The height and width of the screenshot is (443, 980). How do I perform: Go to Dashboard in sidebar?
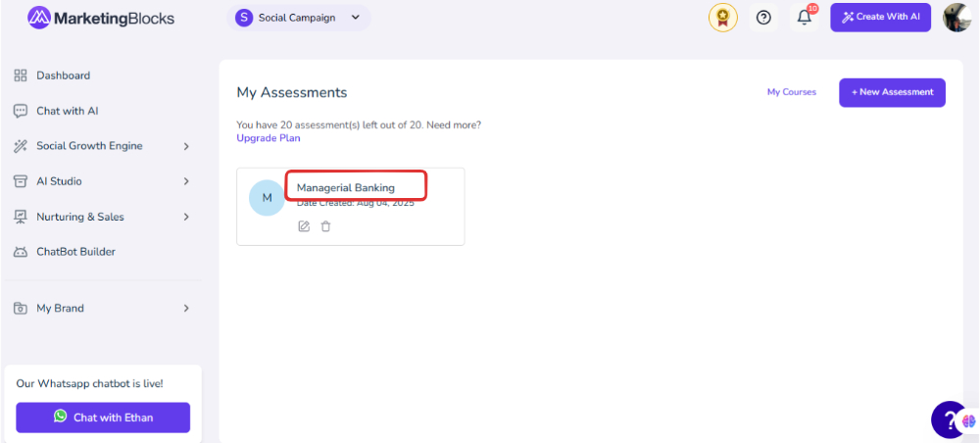63,75
